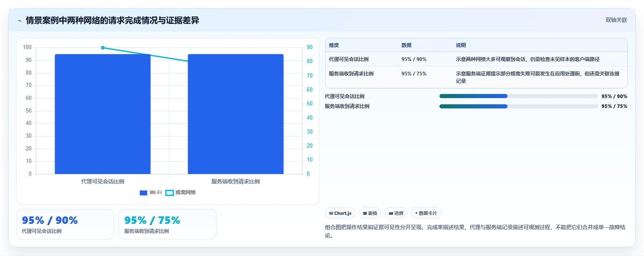644x256 pixels.
Task: Select the 表格 tag chip
Action: 370,213
